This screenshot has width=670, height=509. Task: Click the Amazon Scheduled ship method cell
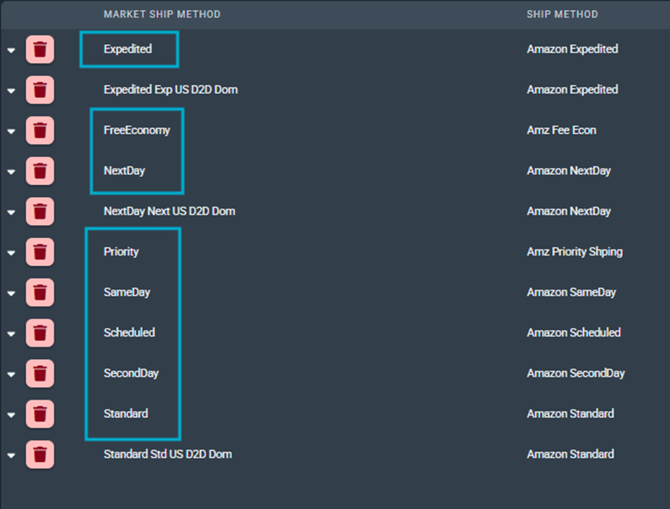tap(573, 333)
